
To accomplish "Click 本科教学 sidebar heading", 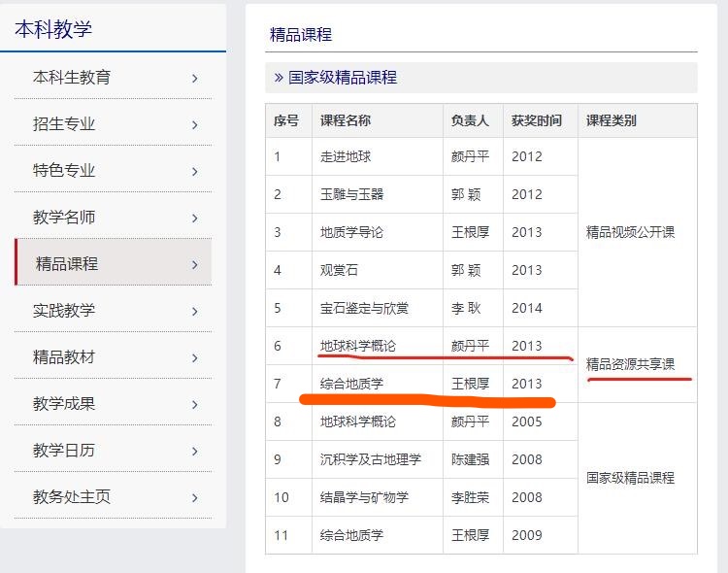I will (x=53, y=29).
